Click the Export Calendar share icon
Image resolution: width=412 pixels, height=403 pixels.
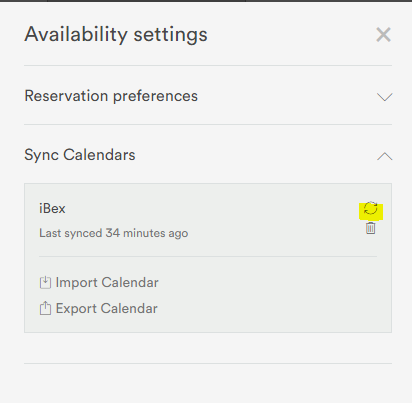[45, 308]
